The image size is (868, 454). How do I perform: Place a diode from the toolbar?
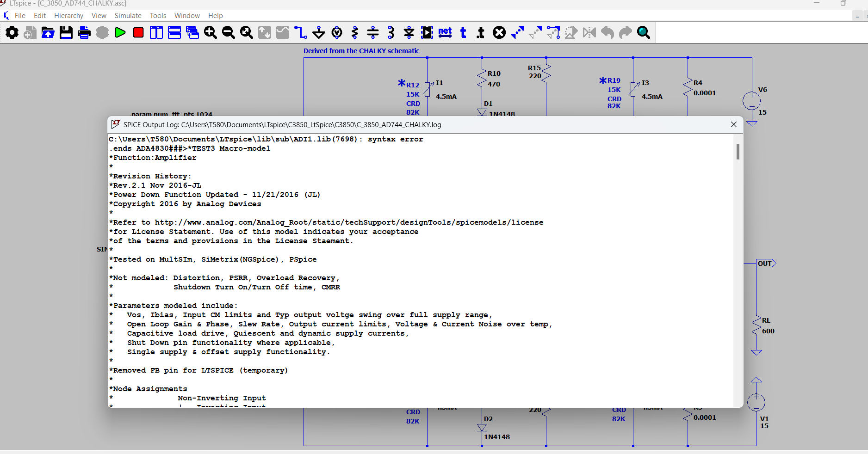pos(409,32)
